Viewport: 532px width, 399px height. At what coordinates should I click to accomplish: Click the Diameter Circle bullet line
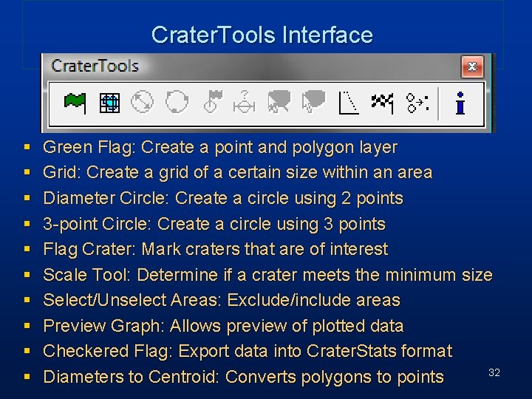click(x=223, y=198)
